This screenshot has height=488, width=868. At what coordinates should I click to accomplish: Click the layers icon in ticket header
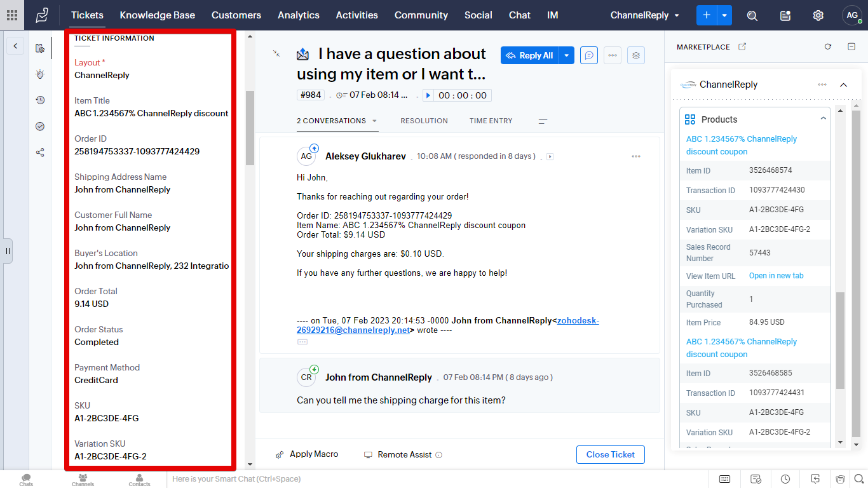point(636,55)
